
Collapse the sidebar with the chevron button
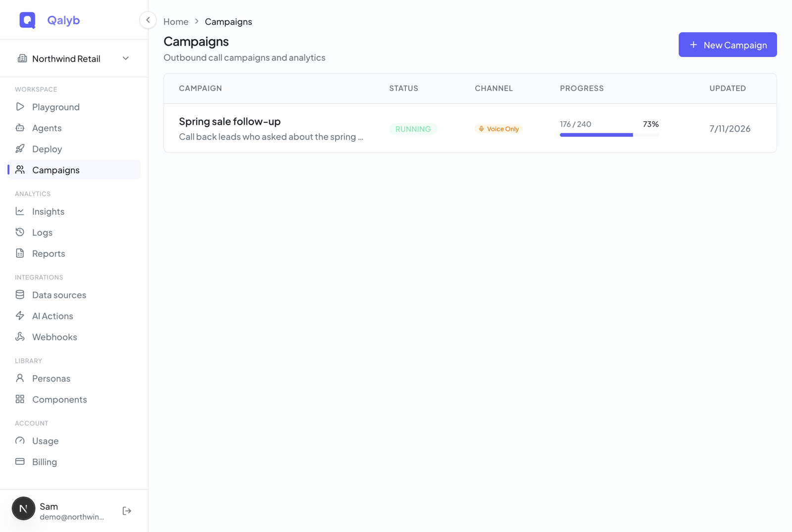point(148,20)
